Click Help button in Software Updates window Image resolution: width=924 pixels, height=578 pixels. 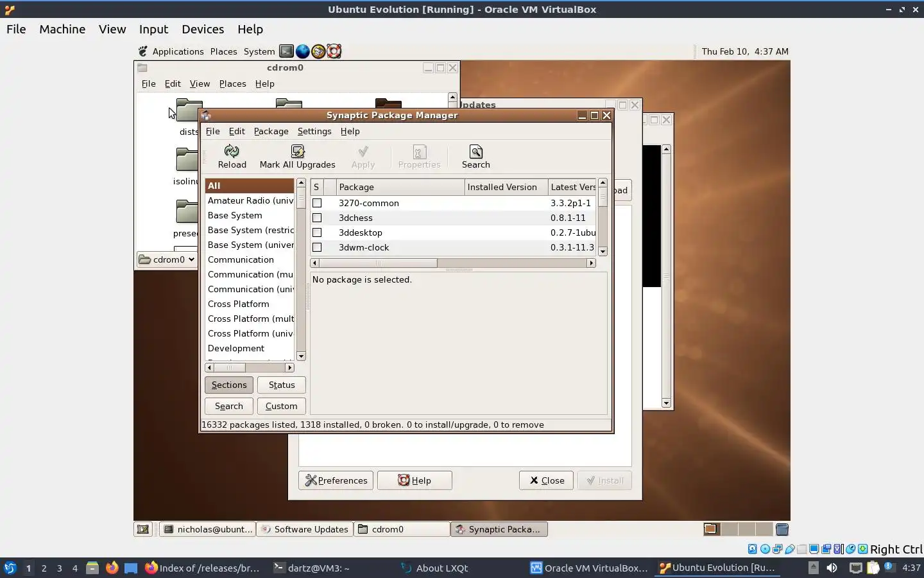[415, 480]
